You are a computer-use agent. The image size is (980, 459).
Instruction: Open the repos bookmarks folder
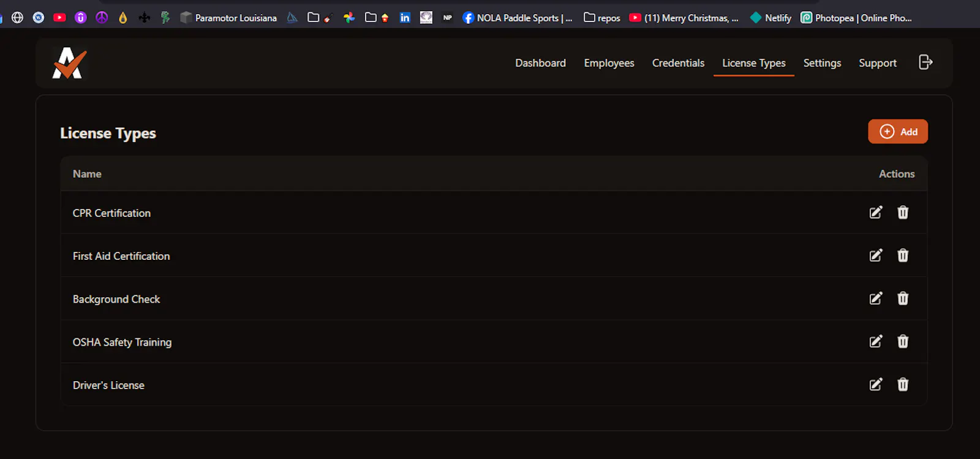602,18
